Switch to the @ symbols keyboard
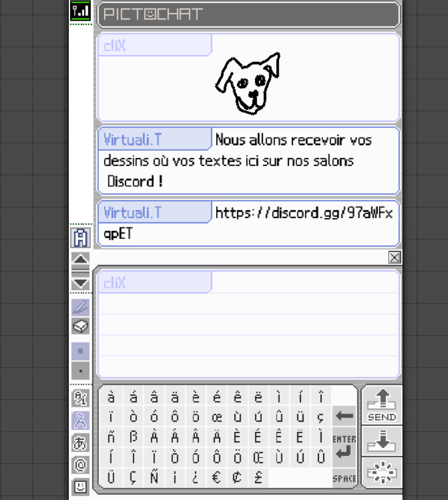This screenshot has width=448, height=500. pyautogui.click(x=80, y=465)
